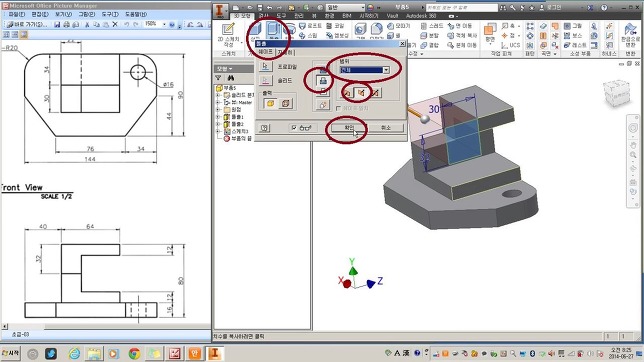Select the End of Part marker in browser
This screenshot has height=362, width=644.
238,138
